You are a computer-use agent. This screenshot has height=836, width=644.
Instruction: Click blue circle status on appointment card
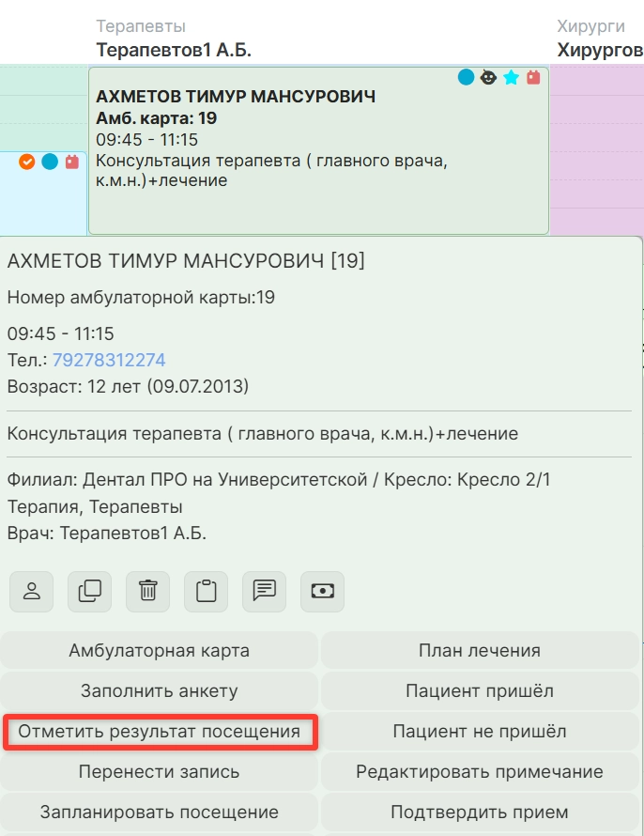click(x=466, y=77)
